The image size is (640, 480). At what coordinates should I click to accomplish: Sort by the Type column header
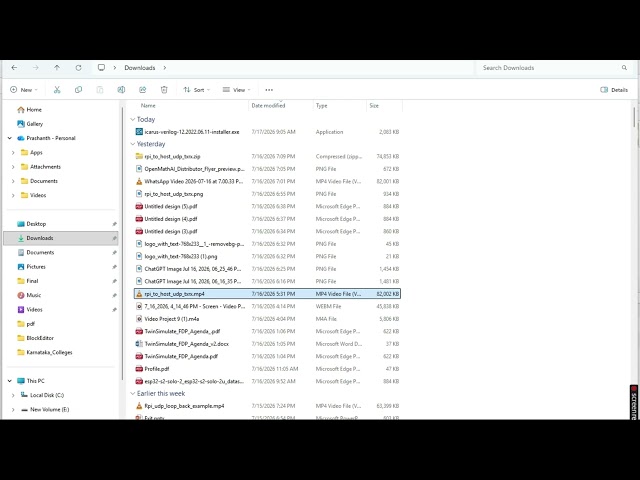point(322,106)
